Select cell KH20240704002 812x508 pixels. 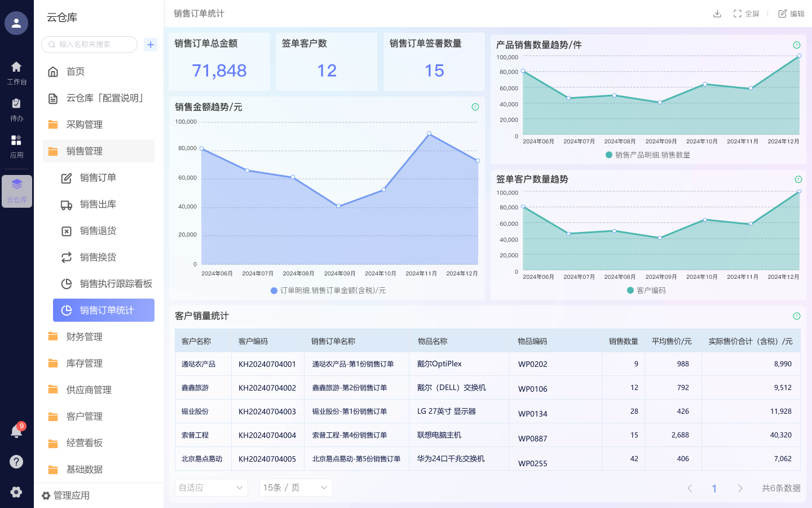(267, 388)
